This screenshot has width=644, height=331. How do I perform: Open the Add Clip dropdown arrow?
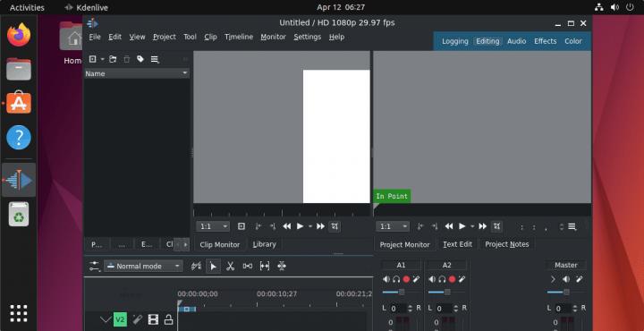102,59
